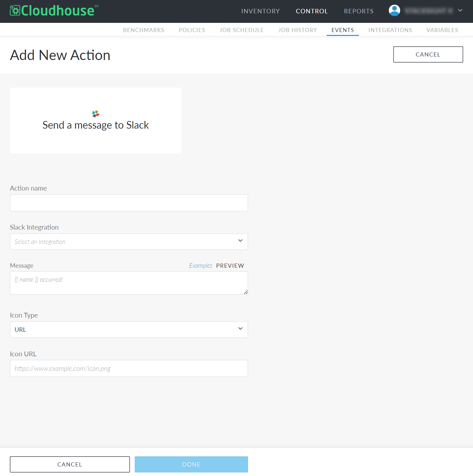
Task: Click the Icon URL label
Action: pos(23,354)
